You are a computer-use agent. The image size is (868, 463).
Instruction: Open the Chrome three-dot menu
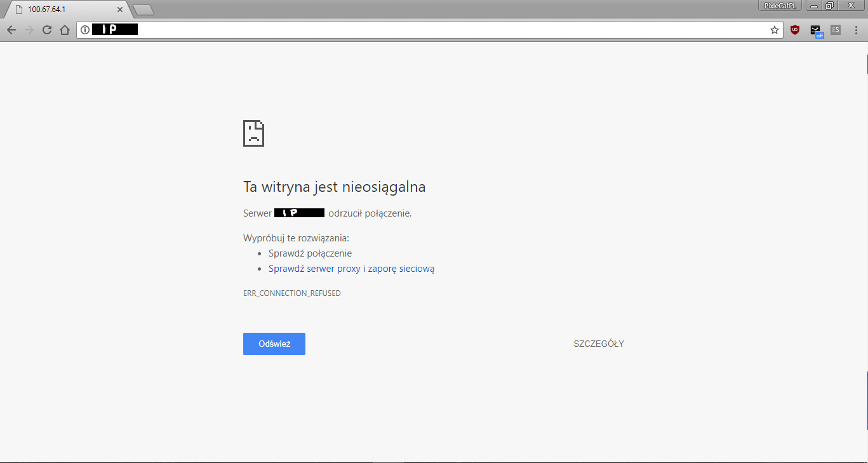[856, 30]
